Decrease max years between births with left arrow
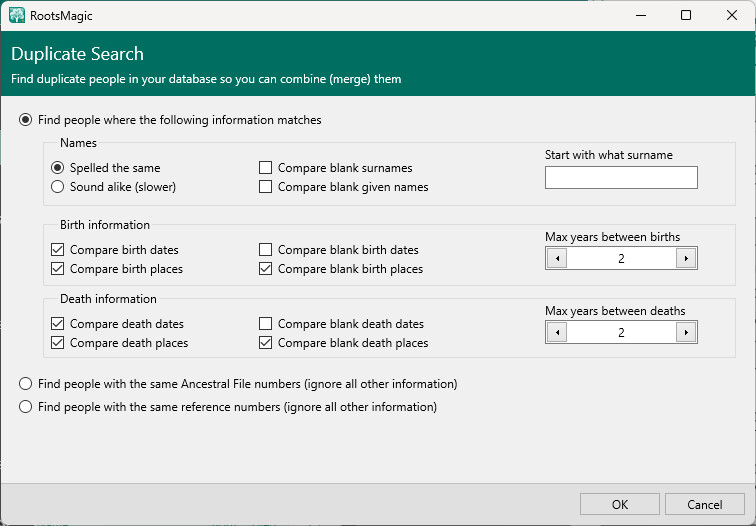Screen dimensions: 756x526 click(557, 258)
